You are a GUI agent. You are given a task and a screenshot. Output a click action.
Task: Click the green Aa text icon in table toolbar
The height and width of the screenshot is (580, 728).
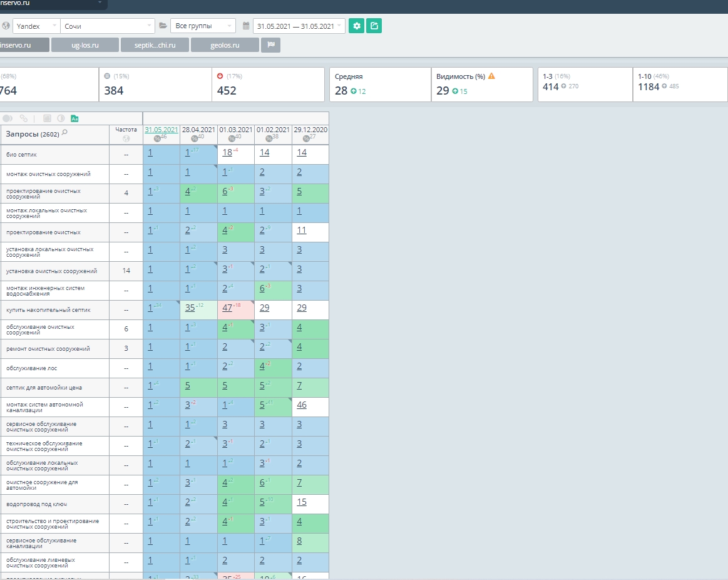(x=74, y=118)
